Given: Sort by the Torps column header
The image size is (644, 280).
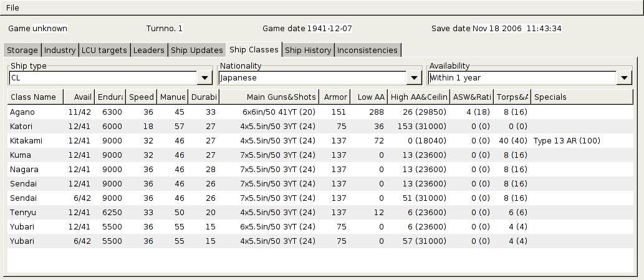Looking at the screenshot, I should click(512, 97).
